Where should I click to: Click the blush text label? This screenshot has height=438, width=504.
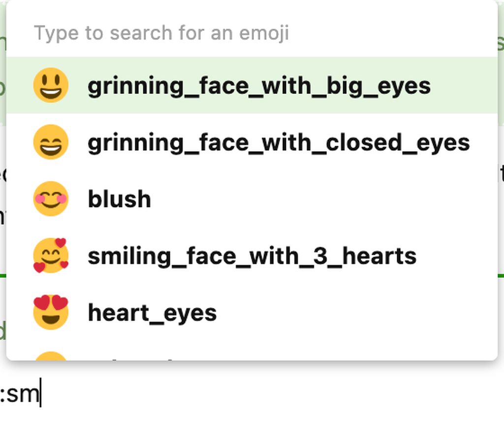coord(119,200)
